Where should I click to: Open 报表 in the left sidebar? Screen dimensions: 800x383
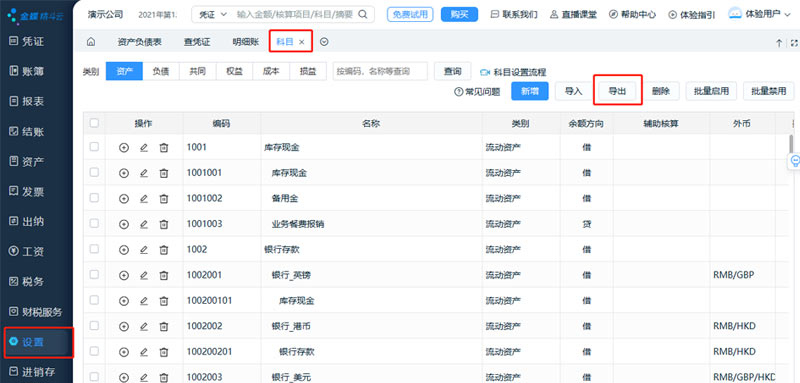28,101
